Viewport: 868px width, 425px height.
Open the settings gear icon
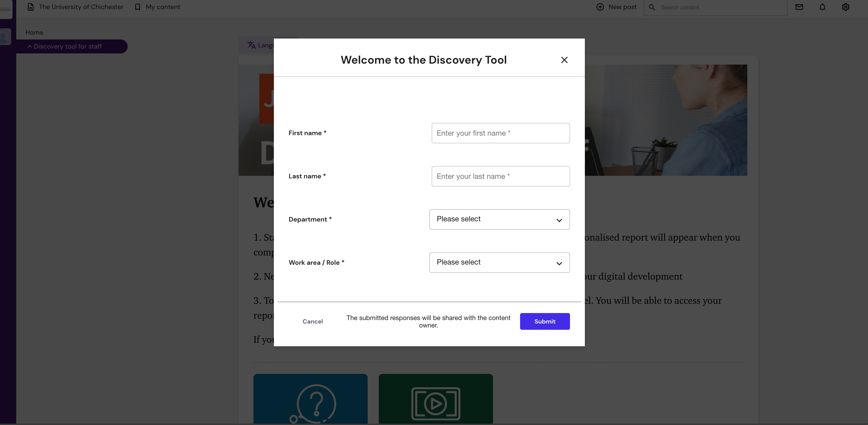click(845, 7)
